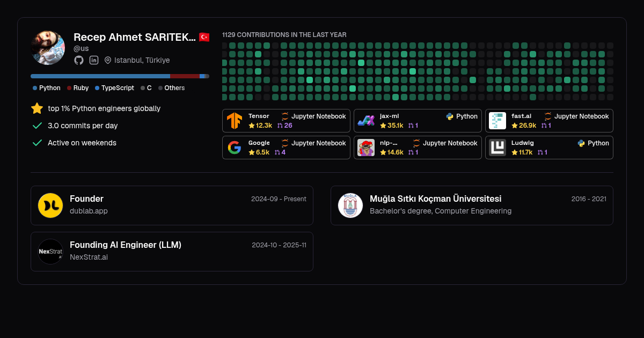Viewport: 644px width, 338px height.
Task: Click the pull request icon in the Tensor card
Action: pyautogui.click(x=280, y=126)
